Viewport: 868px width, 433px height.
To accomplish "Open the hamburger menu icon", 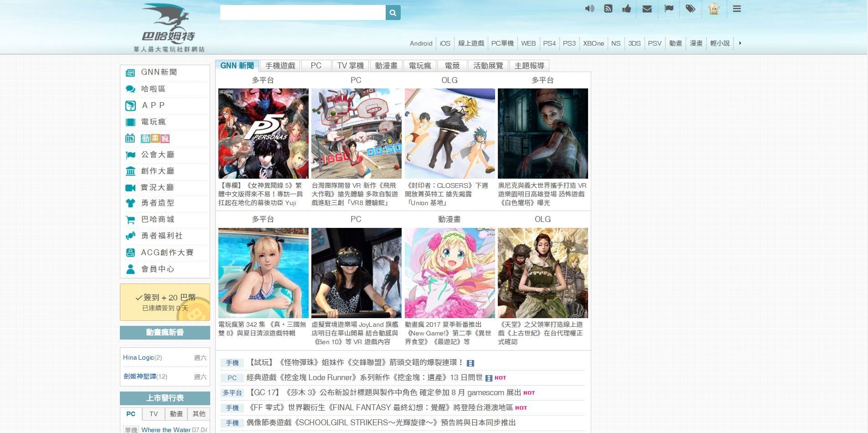I will click(737, 9).
